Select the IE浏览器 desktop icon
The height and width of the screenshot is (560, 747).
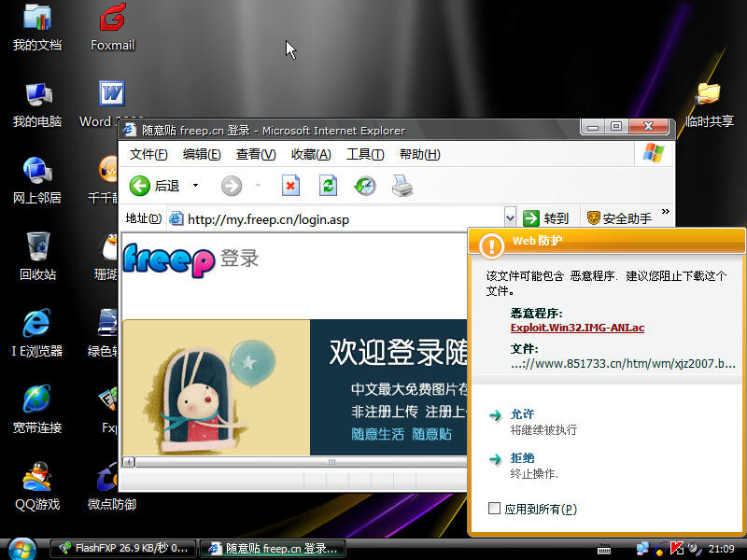coord(37,333)
